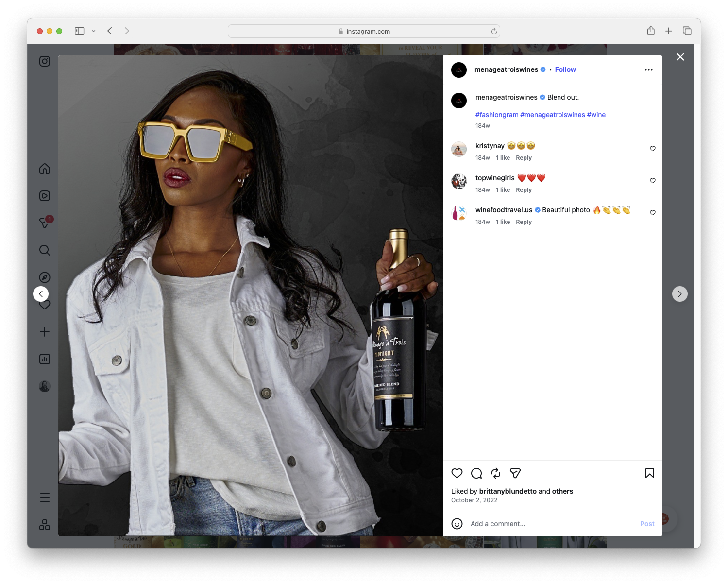728x584 pixels.
Task: Open the #fashiongram hashtag link
Action: 497,115
